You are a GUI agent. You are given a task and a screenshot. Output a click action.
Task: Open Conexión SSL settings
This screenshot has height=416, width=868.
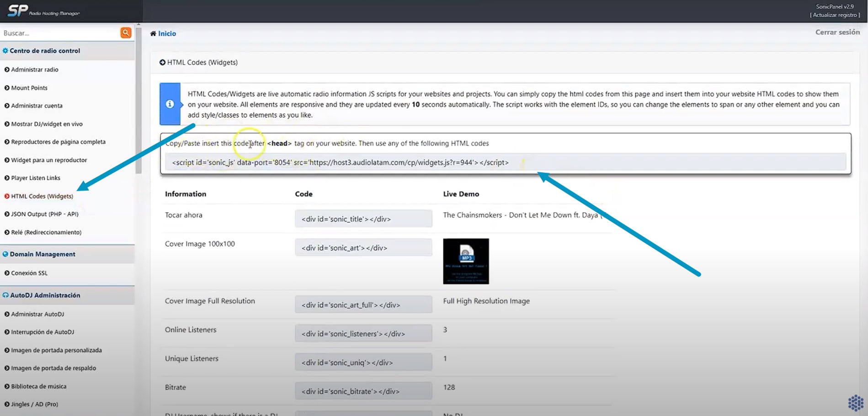pos(29,273)
